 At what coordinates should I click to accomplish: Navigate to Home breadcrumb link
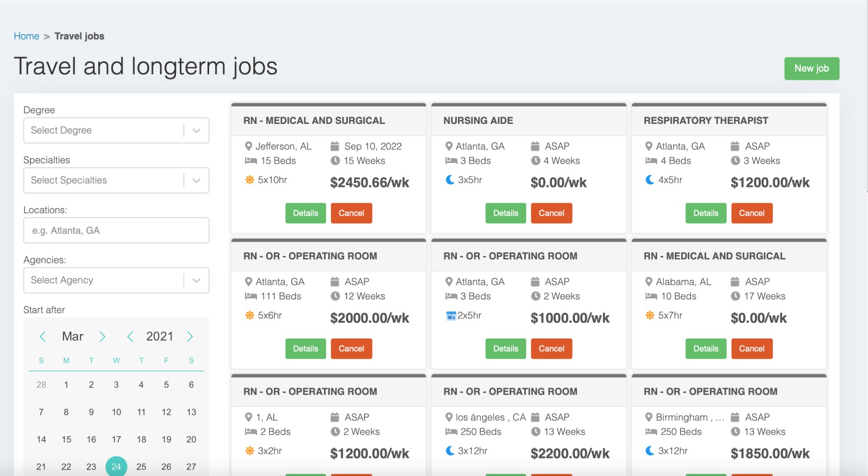(x=27, y=36)
